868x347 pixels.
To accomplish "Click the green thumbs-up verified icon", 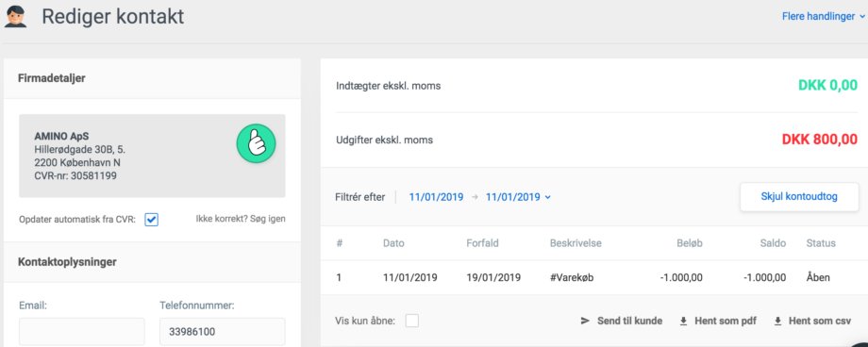I will (x=257, y=143).
